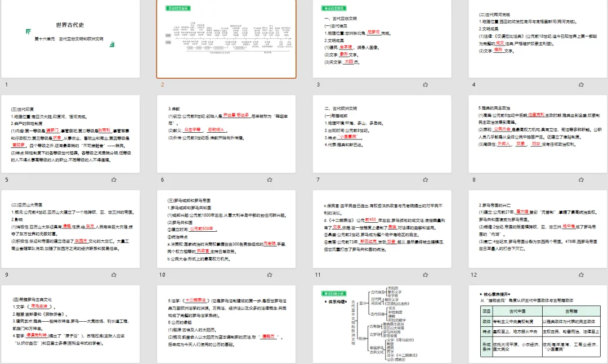Click slide number label 6
This screenshot has height=364, width=608.
tap(163, 179)
